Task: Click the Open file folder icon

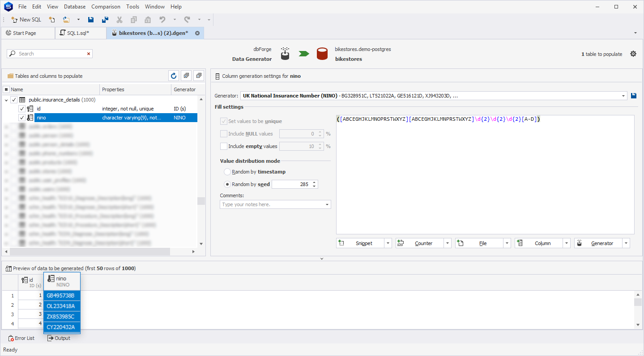Action: click(x=66, y=20)
